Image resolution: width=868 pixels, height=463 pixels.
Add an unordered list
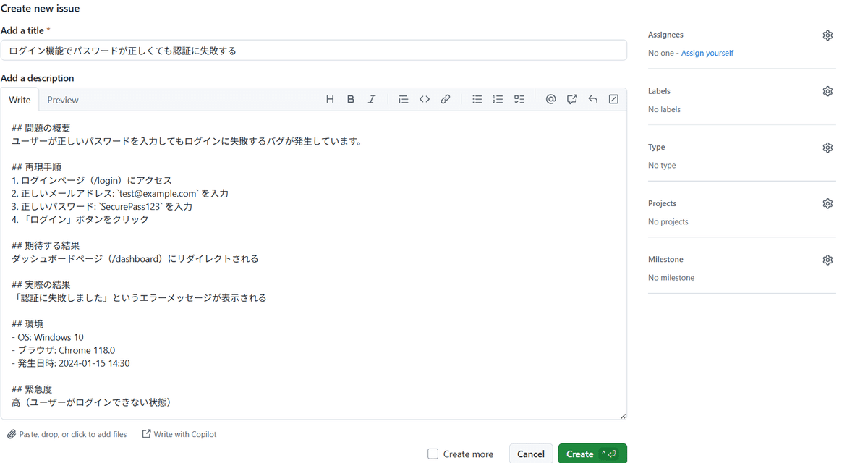[477, 99]
